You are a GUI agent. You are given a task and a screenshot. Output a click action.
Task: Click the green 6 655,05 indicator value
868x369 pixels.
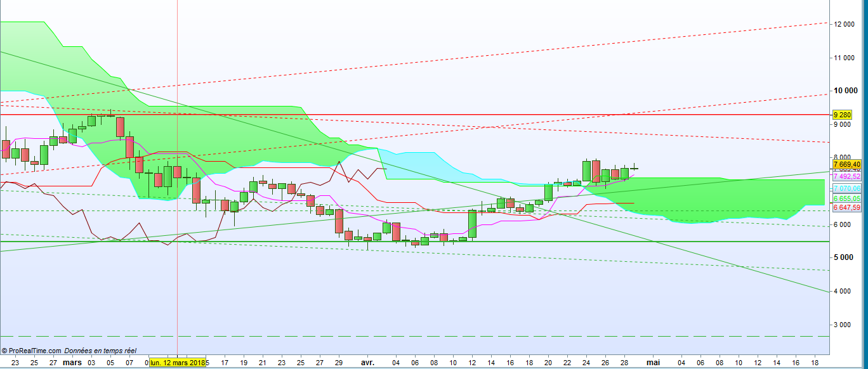click(x=846, y=198)
